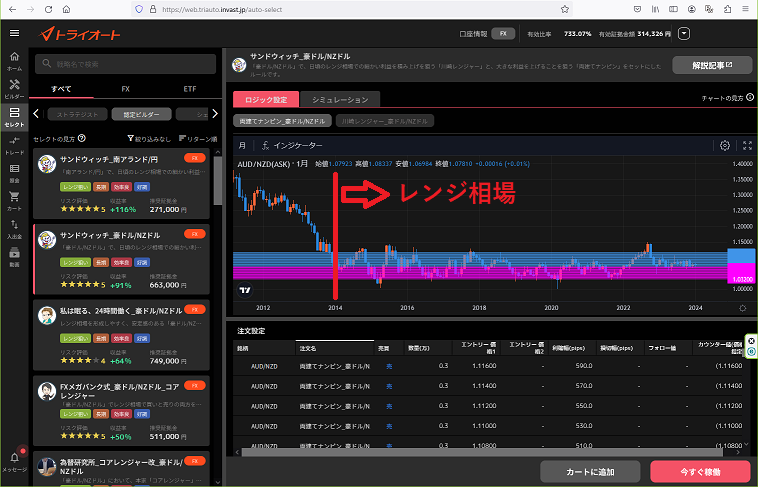
Task: Close floating widget at right edge
Action: click(751, 341)
